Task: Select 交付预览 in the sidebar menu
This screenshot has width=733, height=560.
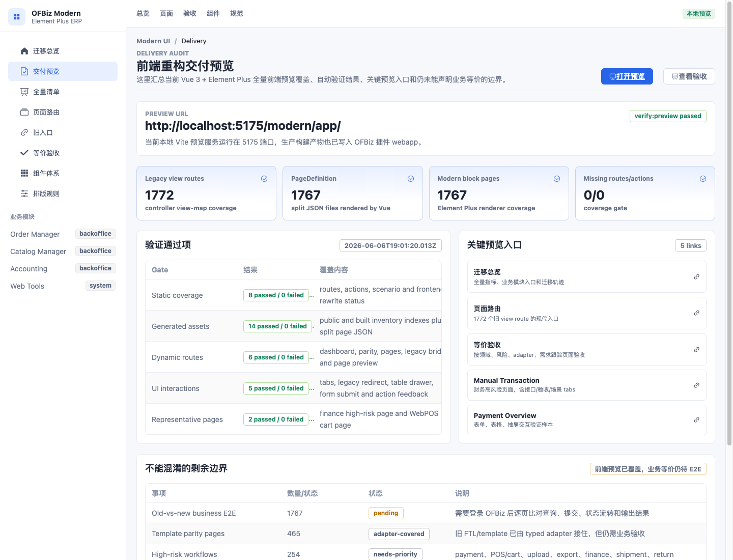Action: (63, 71)
